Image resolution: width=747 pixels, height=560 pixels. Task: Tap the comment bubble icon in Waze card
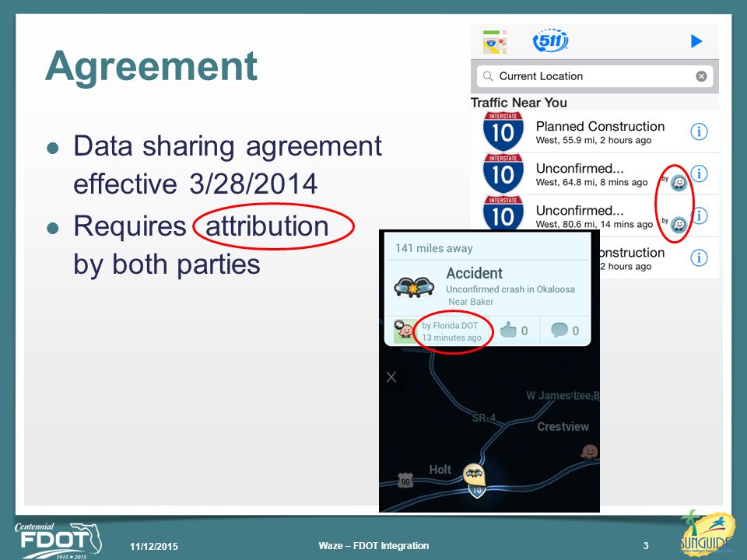click(559, 330)
